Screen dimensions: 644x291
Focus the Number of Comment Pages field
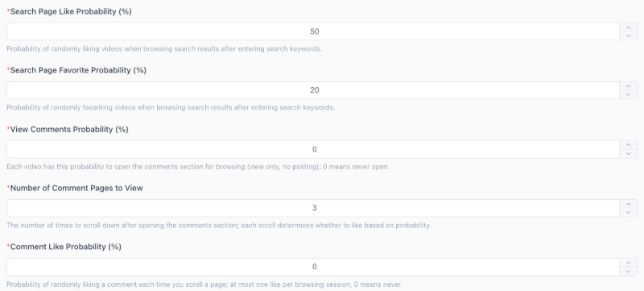pyautogui.click(x=313, y=208)
